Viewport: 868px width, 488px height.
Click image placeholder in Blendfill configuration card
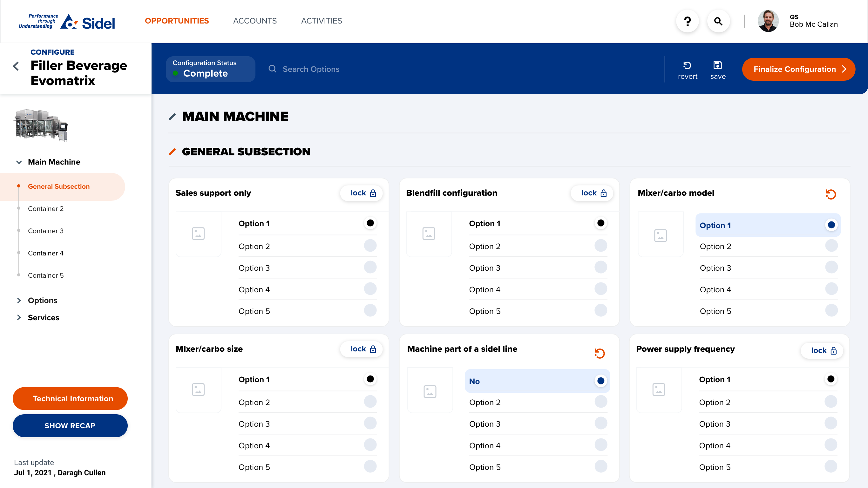(429, 234)
